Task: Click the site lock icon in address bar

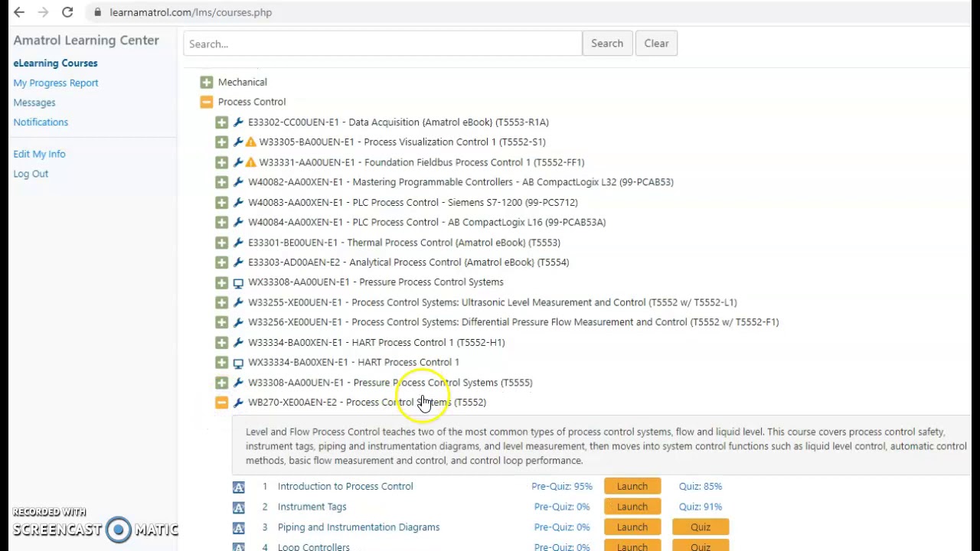Action: coord(97,12)
